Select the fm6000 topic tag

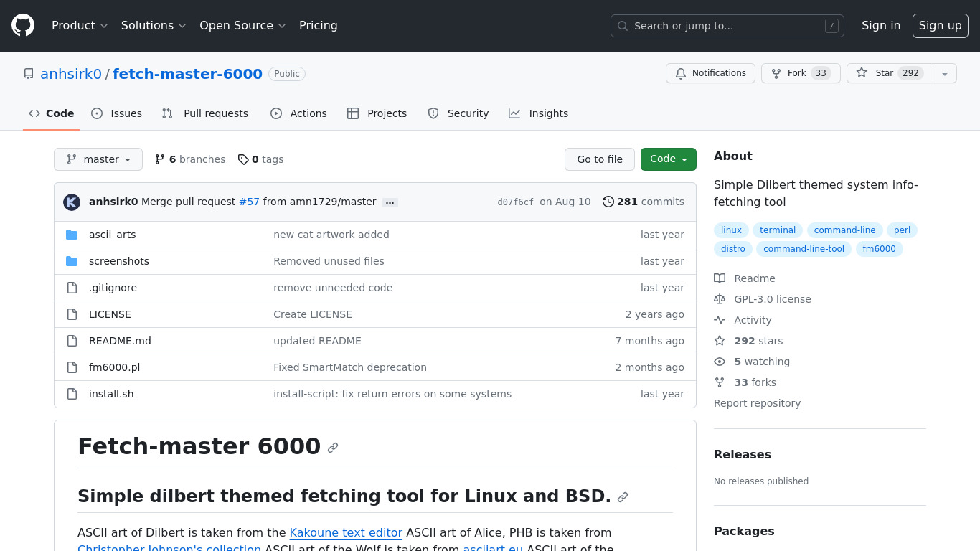tap(880, 249)
